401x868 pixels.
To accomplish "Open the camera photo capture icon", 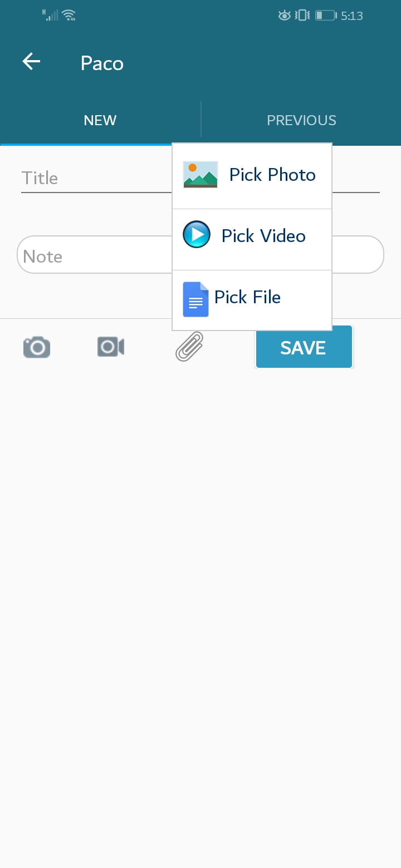I will (37, 347).
